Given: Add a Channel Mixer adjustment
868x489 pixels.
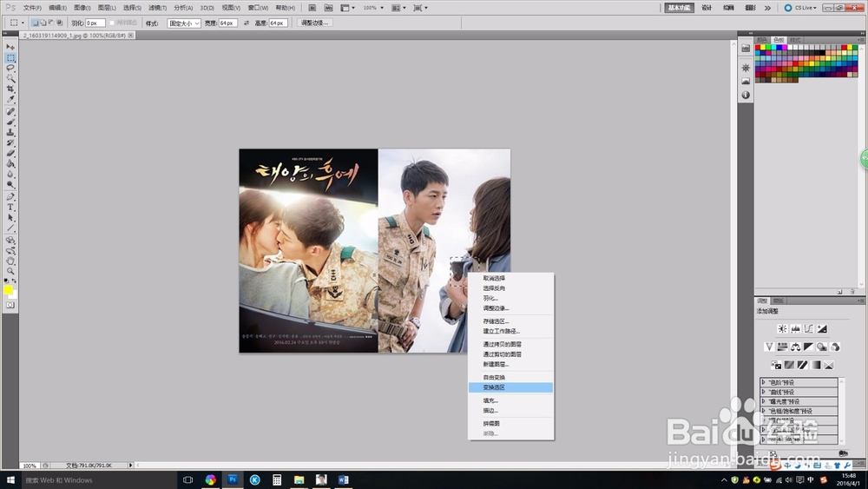Looking at the screenshot, I should coord(835,347).
